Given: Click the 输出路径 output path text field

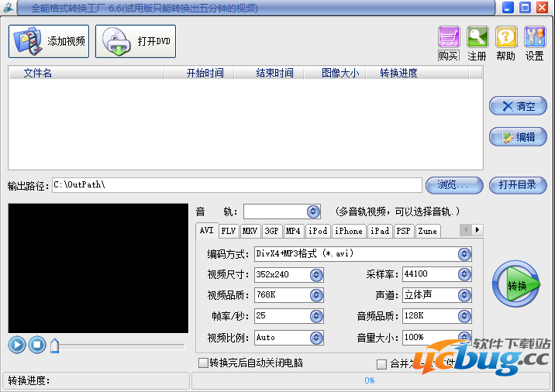Looking at the screenshot, I should (236, 185).
